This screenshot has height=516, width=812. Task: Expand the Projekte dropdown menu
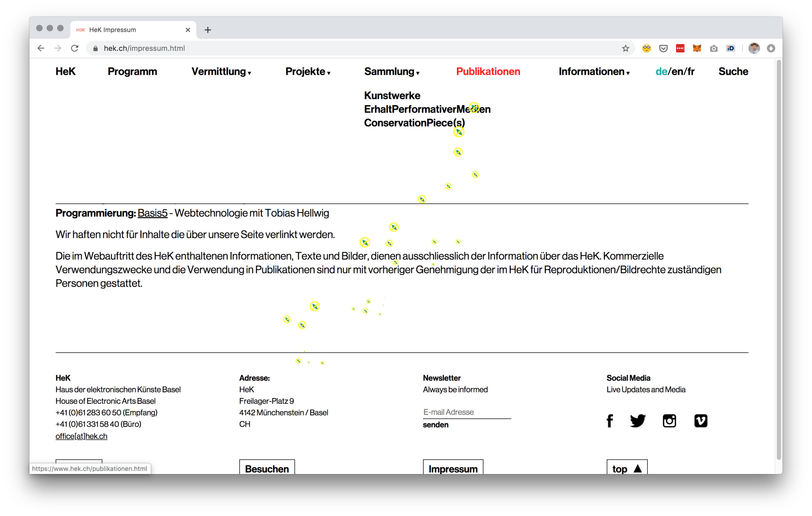coord(307,71)
